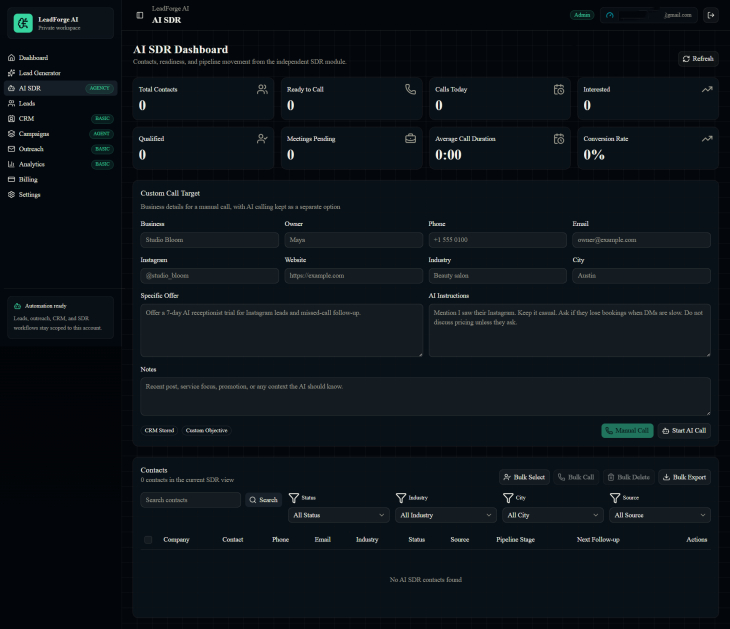The width and height of the screenshot is (730, 629).
Task: Click into the Specific Offer textarea
Action: [282, 331]
